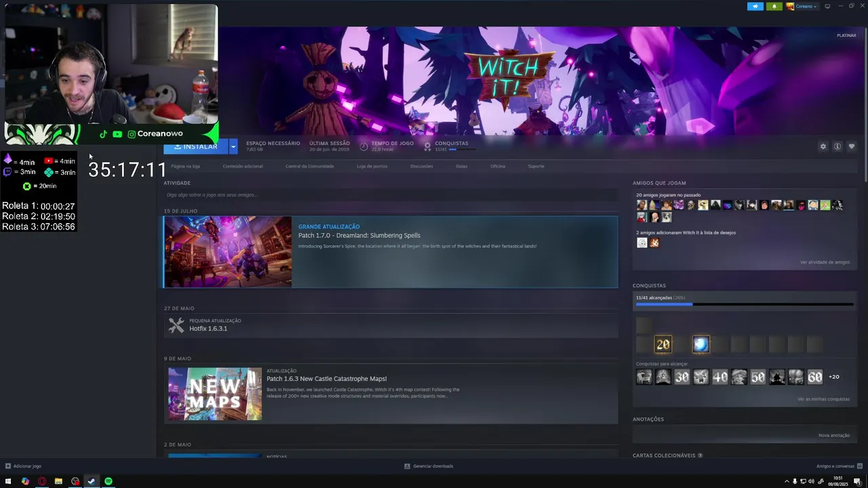
Task: Click Adicionar jogo at bottom left
Action: pos(23,466)
